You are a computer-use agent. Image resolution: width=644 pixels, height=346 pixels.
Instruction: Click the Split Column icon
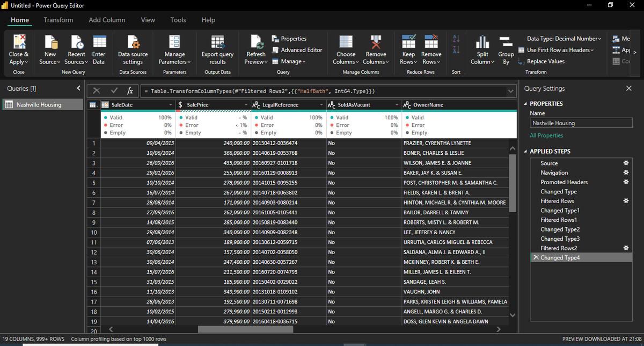[x=482, y=42]
